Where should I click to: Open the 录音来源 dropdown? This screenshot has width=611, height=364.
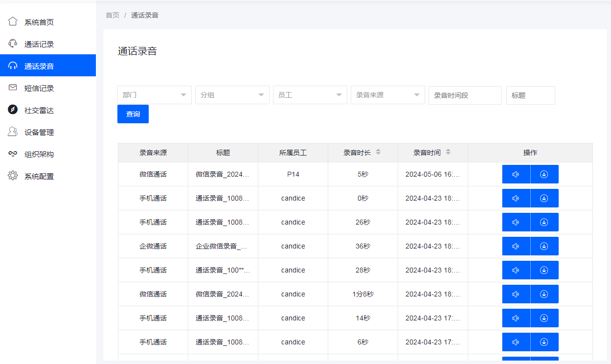click(387, 95)
